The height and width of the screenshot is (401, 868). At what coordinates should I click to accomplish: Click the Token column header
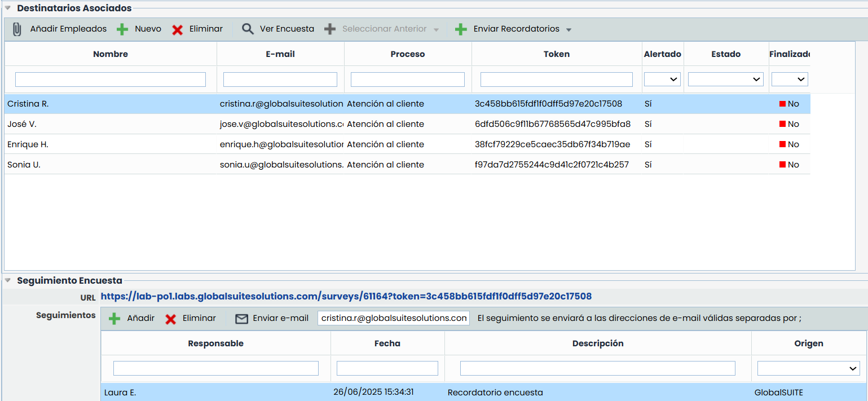556,54
